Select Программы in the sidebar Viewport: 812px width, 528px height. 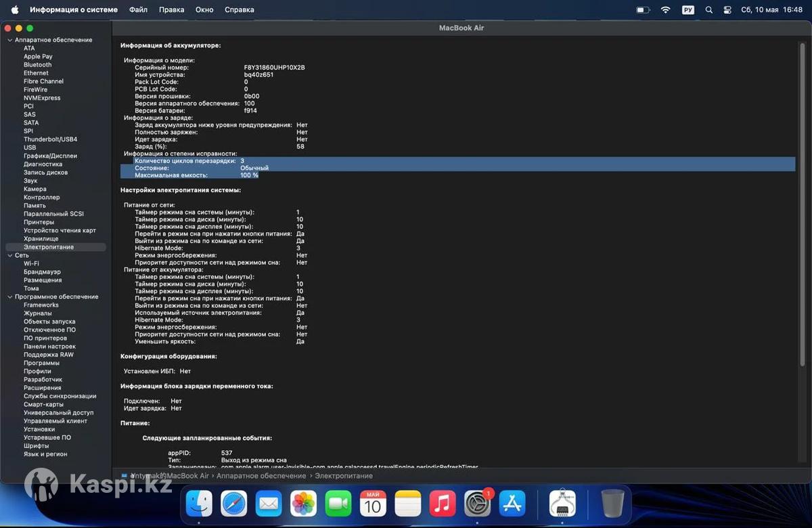(41, 363)
